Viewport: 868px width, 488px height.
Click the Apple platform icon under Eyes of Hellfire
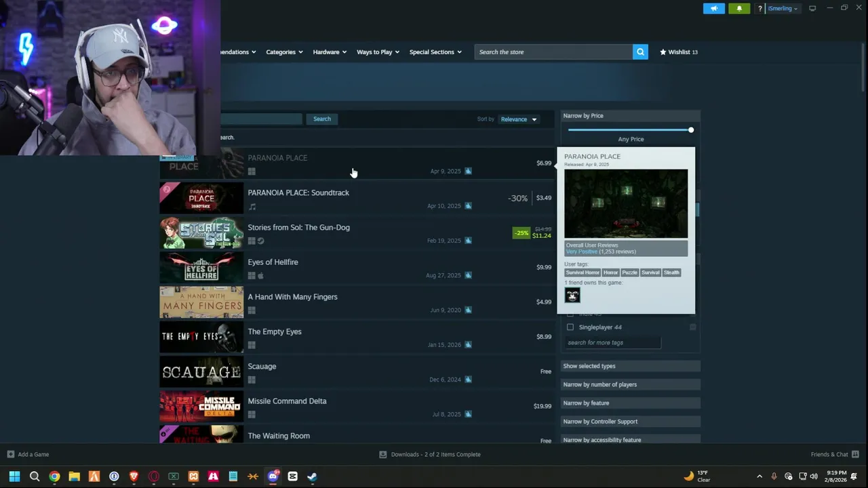pyautogui.click(x=261, y=276)
